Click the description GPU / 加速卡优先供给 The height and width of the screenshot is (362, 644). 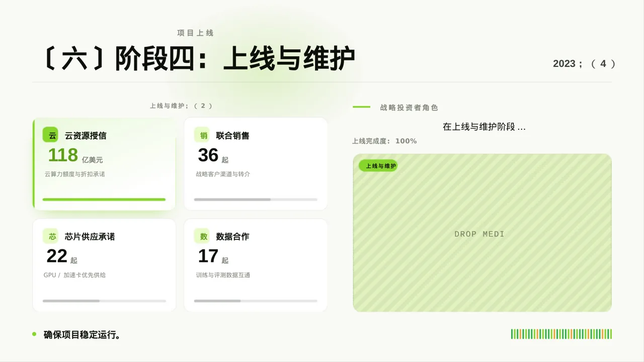click(74, 275)
